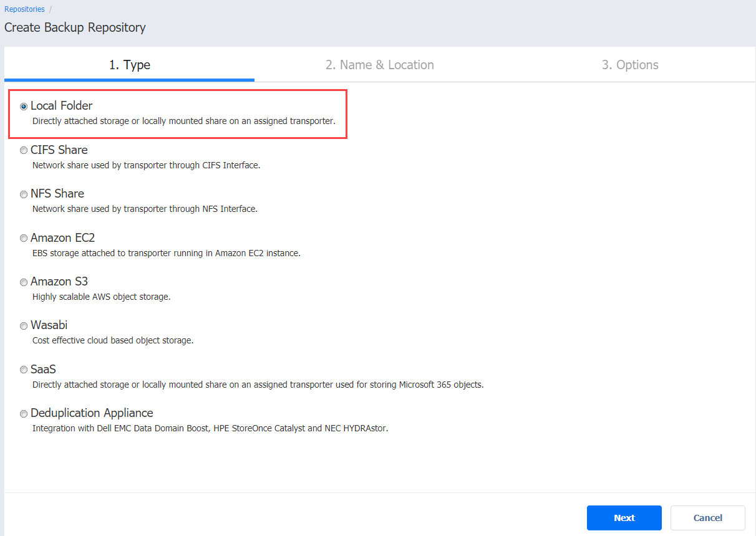Select the NFS Share repository type
Image resolution: width=756 pixels, height=536 pixels.
point(24,194)
